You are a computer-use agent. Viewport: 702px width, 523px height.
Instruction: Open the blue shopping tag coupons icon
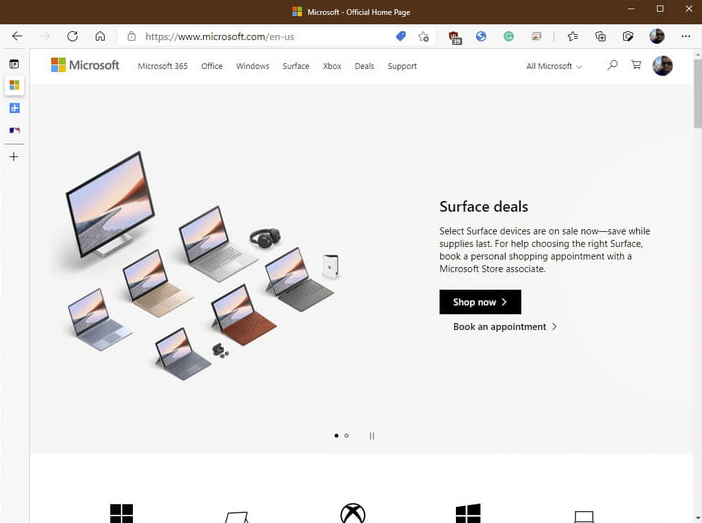pyautogui.click(x=401, y=36)
